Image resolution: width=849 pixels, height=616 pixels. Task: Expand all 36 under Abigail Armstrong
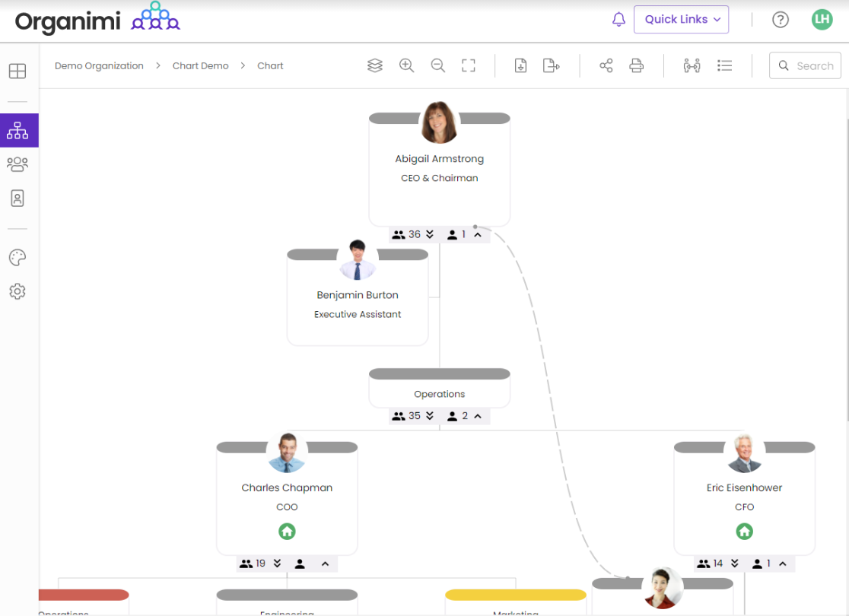[430, 234]
